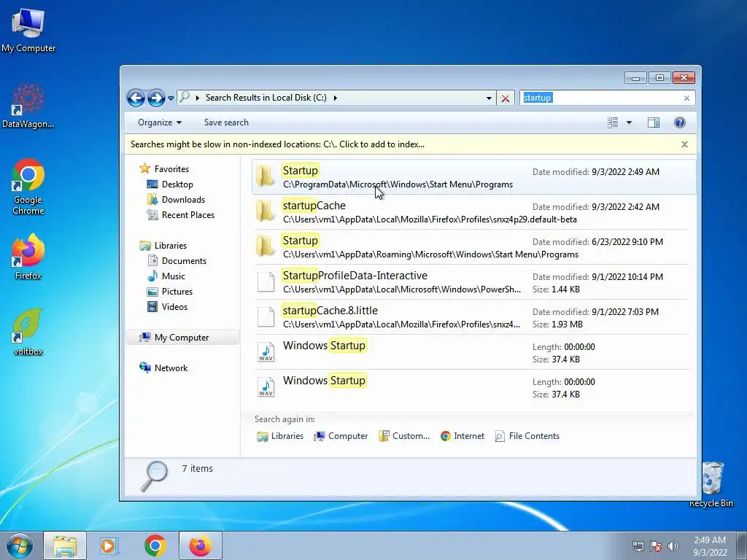Open Pictures library

click(170, 292)
